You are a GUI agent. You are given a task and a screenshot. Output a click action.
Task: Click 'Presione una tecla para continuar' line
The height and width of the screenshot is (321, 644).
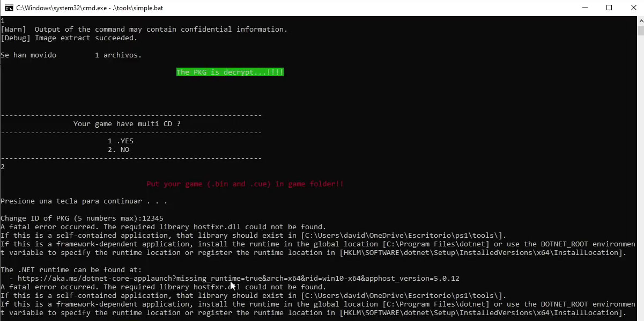coord(84,201)
